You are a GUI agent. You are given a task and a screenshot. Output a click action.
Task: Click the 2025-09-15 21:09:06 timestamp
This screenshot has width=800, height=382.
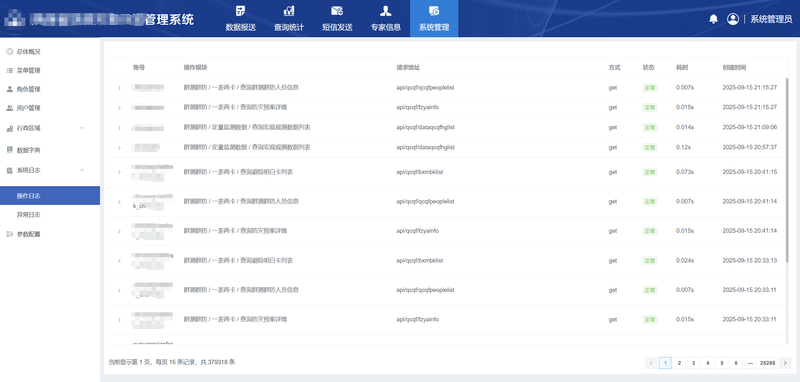tap(749, 128)
